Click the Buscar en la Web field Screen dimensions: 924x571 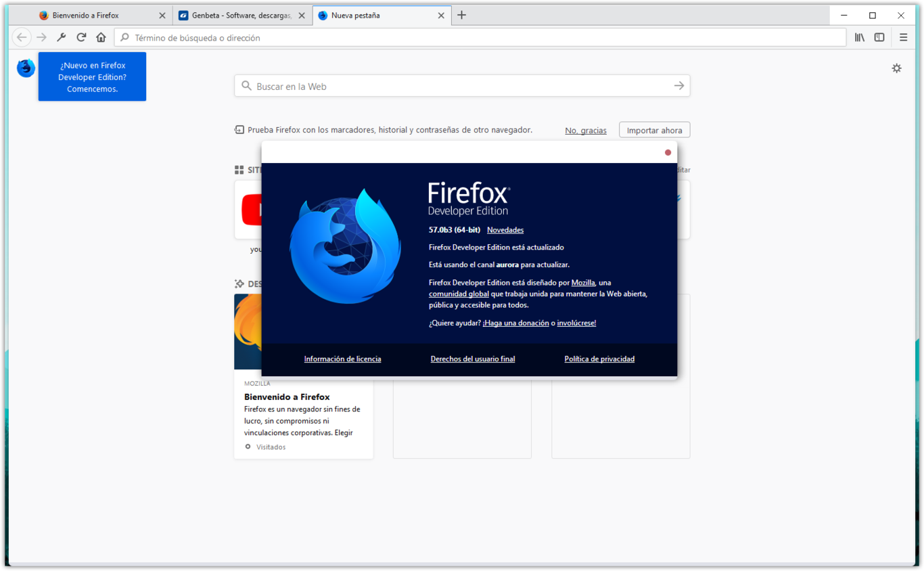[x=462, y=86]
